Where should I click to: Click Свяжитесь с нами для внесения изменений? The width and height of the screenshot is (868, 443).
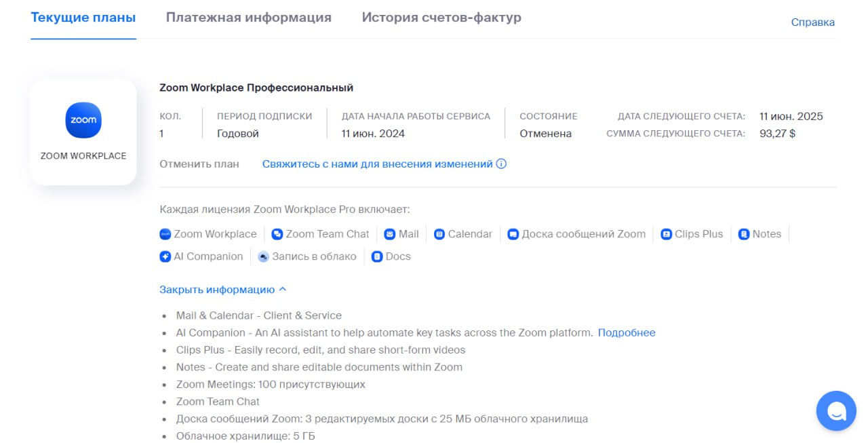377,164
